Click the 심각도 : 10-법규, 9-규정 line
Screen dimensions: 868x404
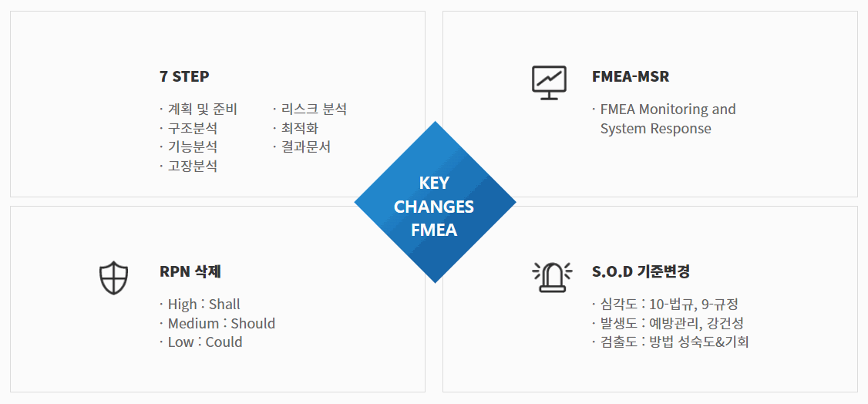click(x=664, y=305)
